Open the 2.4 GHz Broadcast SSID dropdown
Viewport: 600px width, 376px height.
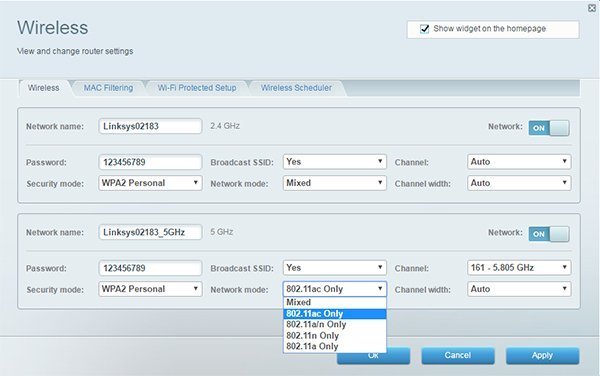(x=334, y=162)
